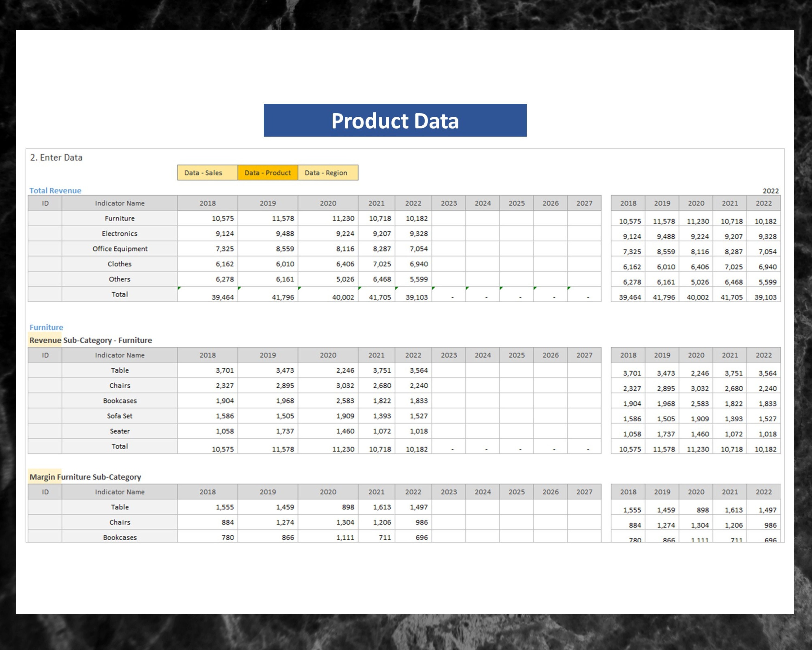Open the Furniture section link

coord(46,327)
